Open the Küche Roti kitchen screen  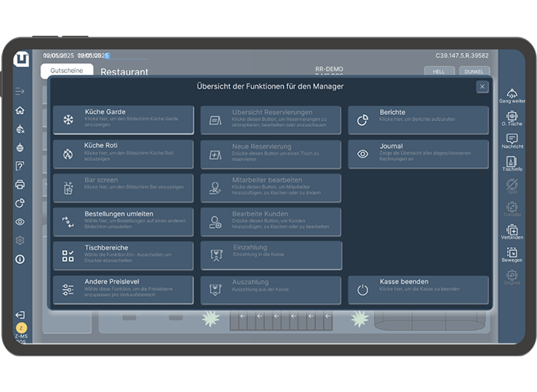point(123,154)
